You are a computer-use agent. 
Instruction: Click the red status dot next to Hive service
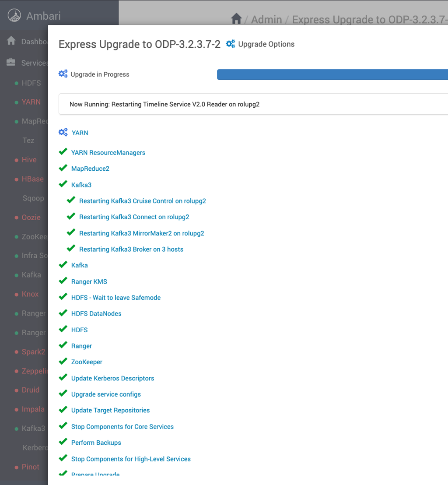(16, 160)
